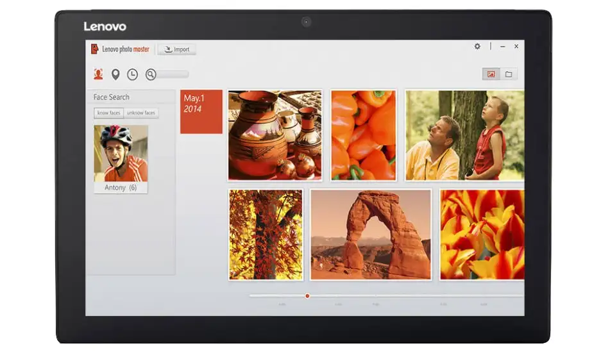
Task: Select the May 1 2014 date tile
Action: point(201,112)
